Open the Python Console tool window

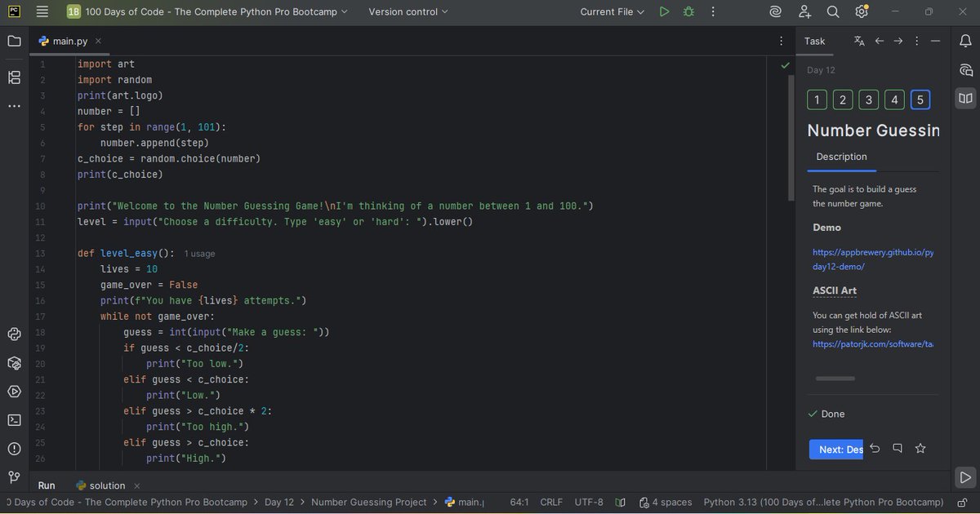click(14, 334)
